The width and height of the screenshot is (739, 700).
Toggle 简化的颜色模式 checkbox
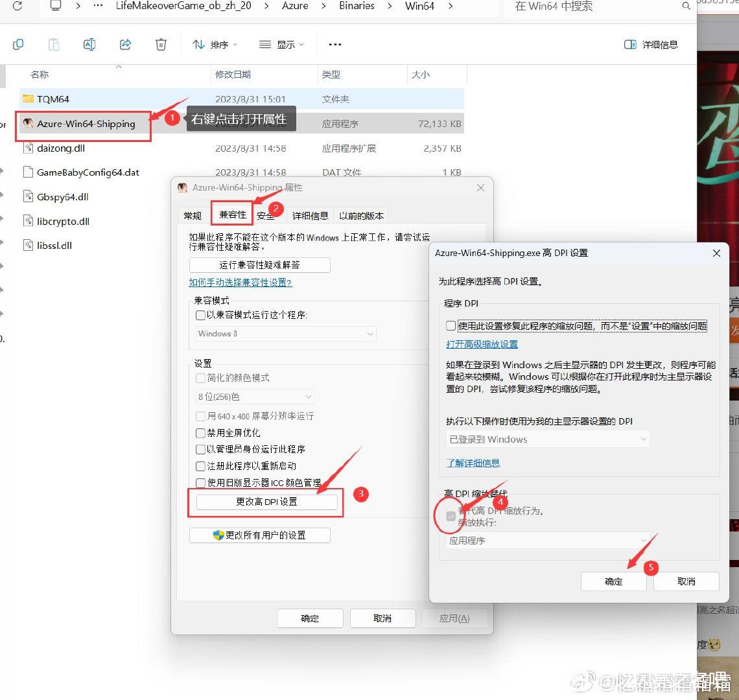click(x=200, y=378)
